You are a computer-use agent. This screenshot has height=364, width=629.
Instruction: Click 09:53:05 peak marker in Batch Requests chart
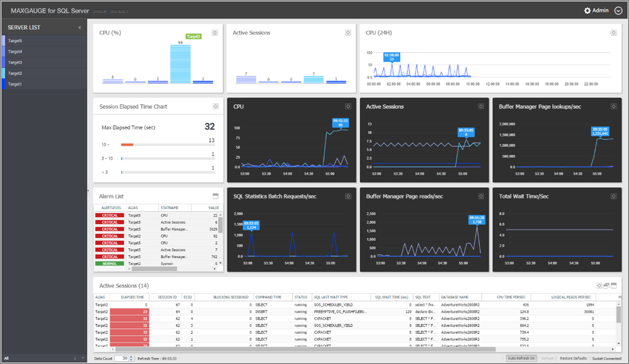251,225
